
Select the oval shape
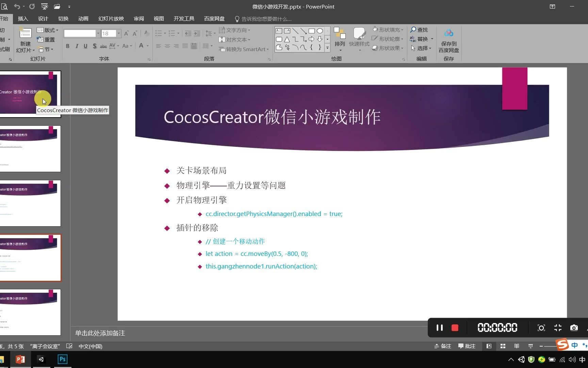(320, 31)
